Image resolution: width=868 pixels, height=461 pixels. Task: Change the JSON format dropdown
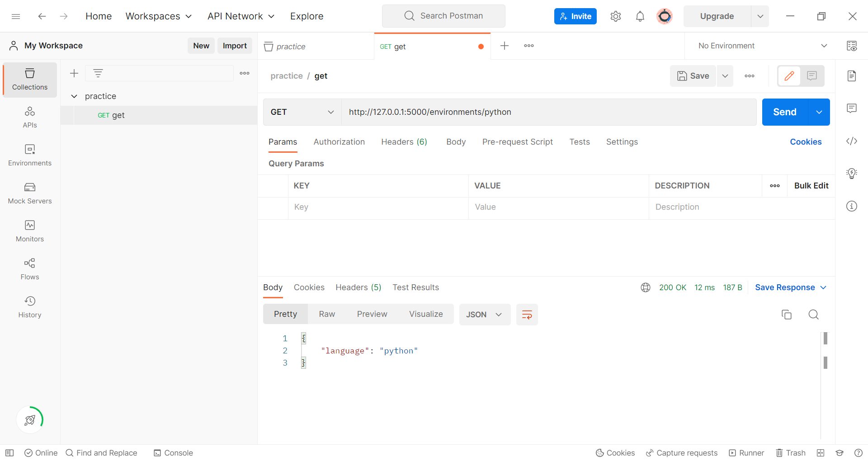485,315
